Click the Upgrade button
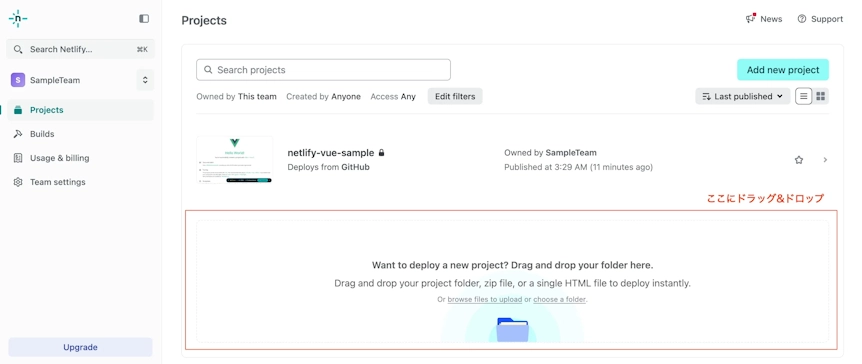862x364 pixels. pyautogui.click(x=80, y=348)
